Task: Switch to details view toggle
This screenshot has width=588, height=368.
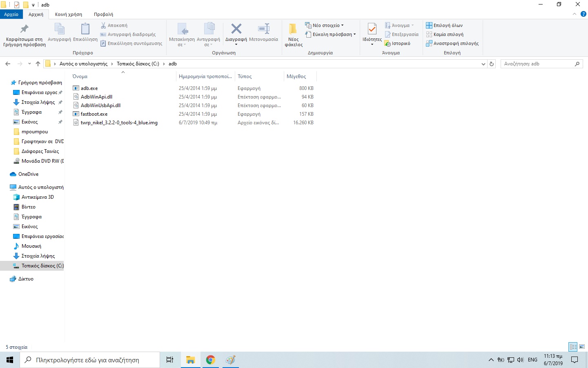Action: pyautogui.click(x=573, y=347)
